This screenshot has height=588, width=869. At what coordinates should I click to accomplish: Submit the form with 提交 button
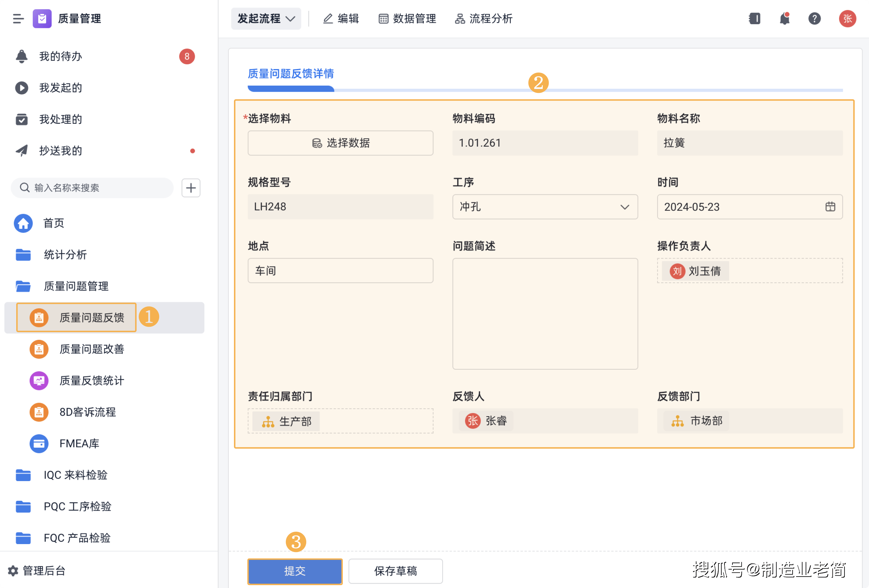point(295,571)
